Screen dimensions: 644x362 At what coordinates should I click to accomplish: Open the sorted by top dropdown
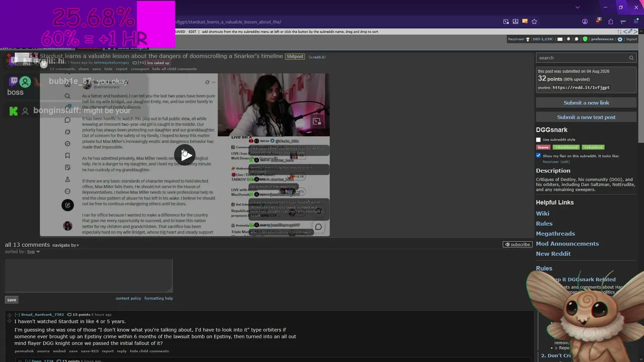point(33,252)
